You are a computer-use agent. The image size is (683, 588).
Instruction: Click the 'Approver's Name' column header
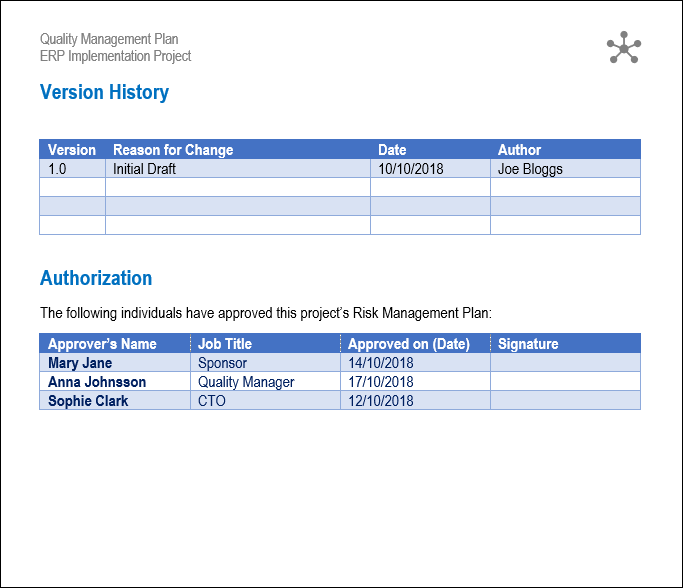102,344
